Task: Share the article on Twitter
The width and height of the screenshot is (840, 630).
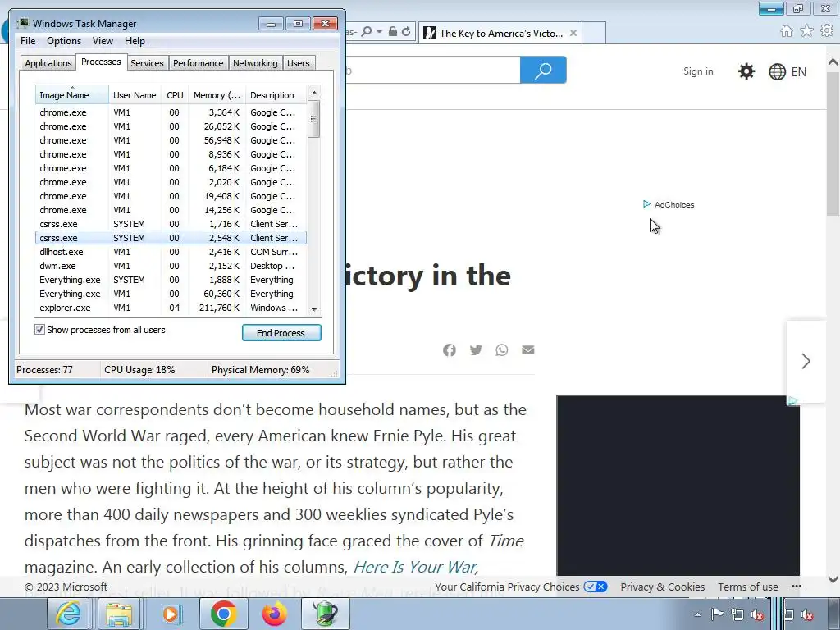Action: pyautogui.click(x=476, y=349)
